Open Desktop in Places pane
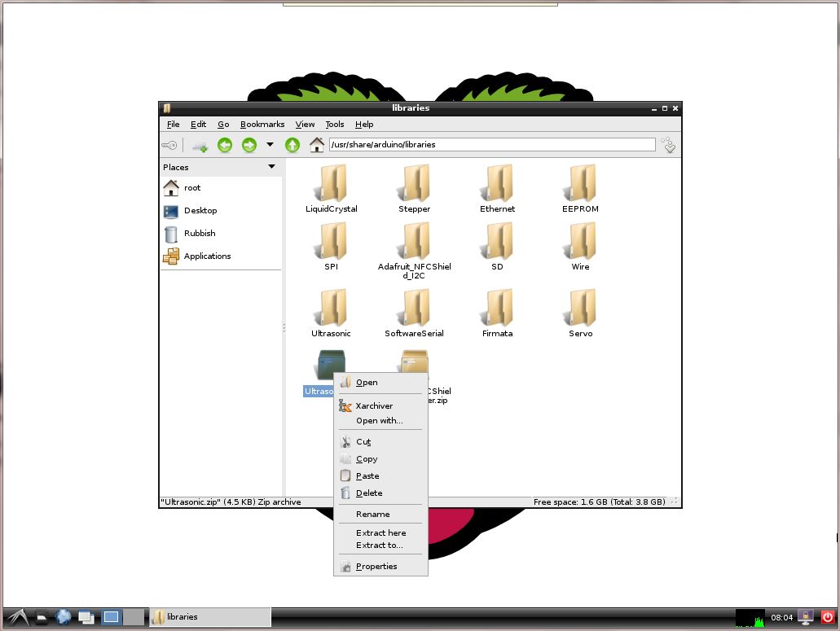 point(221,210)
